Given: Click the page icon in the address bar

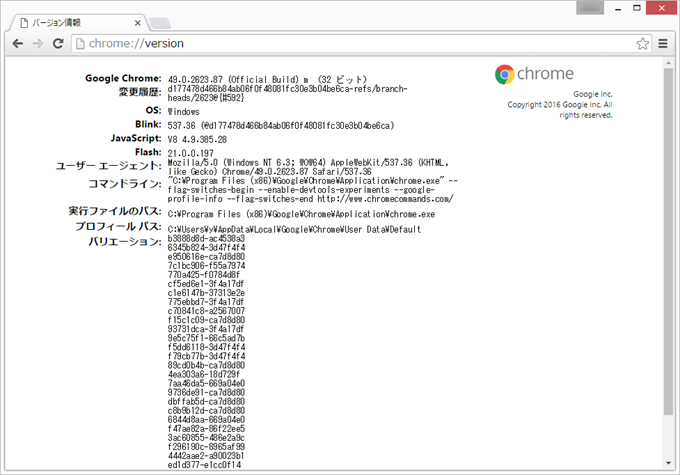Looking at the screenshot, I should coord(80,43).
